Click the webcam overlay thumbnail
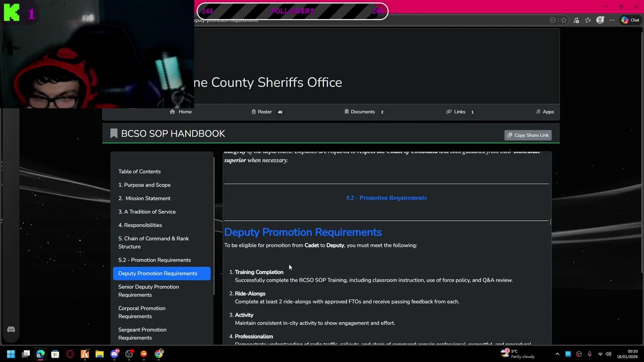644x362 pixels. coord(97,54)
